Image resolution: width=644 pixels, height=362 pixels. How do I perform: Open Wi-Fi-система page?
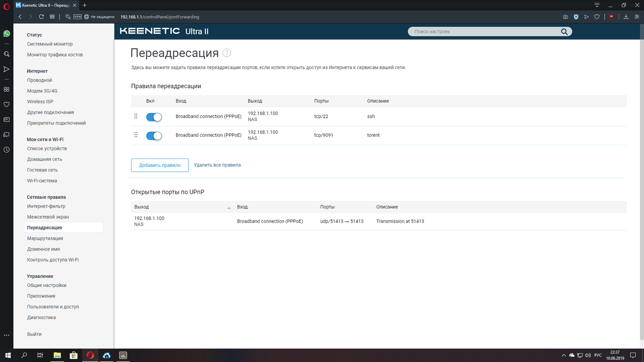tap(42, 181)
